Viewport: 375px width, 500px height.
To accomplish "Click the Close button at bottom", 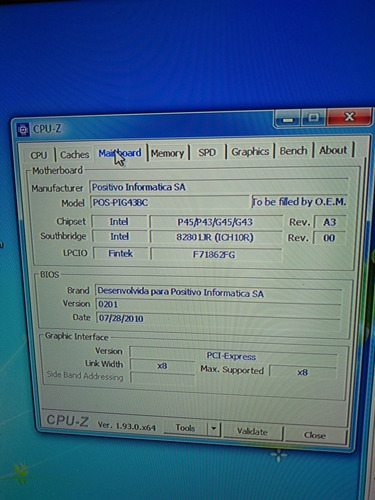I will coord(315,435).
